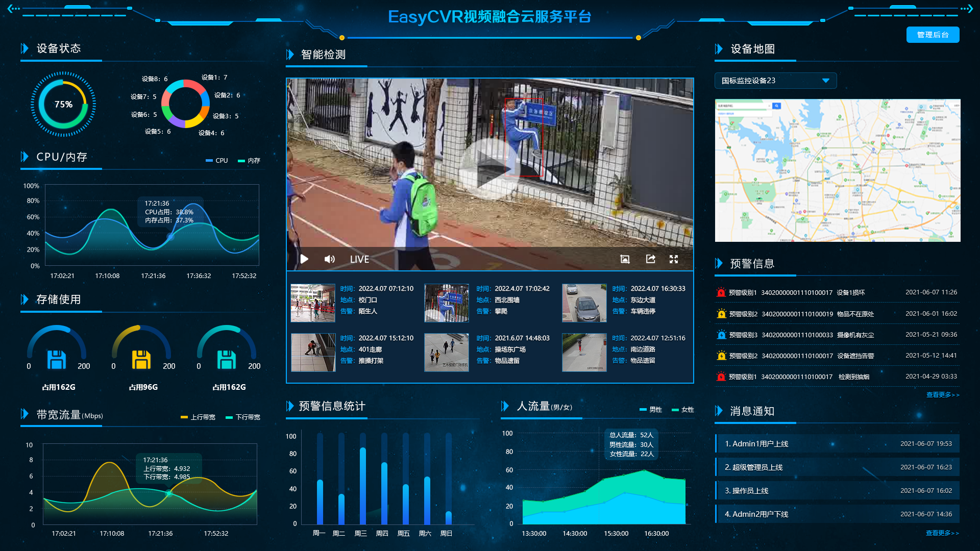
Task: Mute the live video volume
Action: (x=330, y=259)
